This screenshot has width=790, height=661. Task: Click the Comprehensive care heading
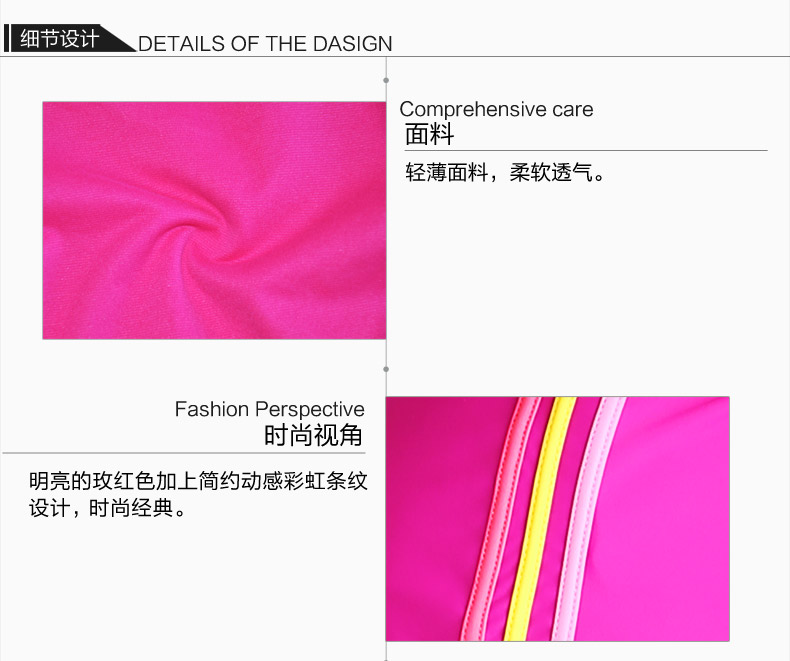point(496,109)
